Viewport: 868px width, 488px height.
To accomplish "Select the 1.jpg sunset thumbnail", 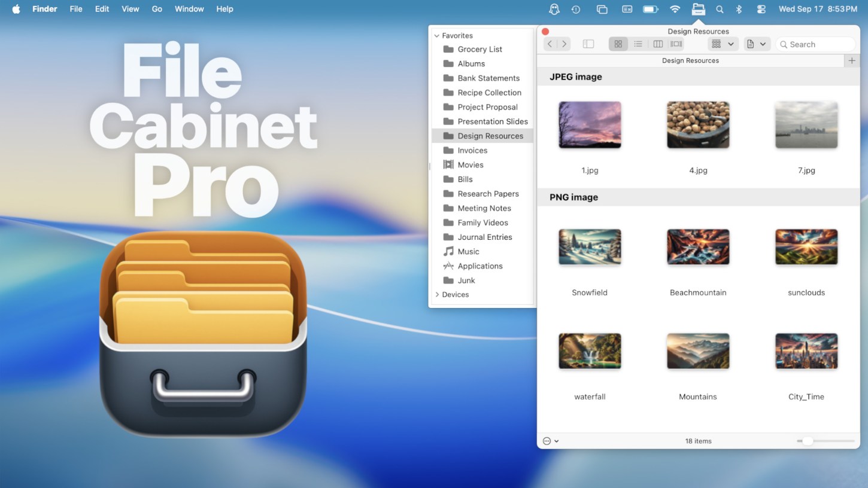I will pos(590,125).
